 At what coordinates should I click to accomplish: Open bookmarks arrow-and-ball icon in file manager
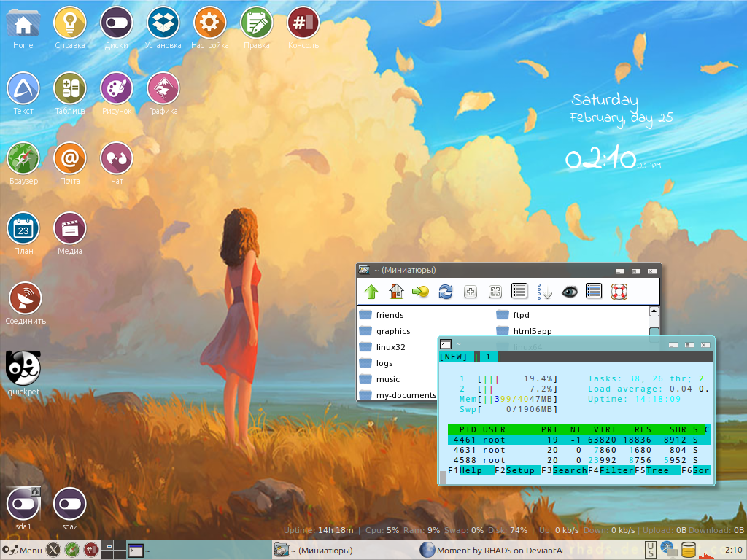tap(421, 292)
